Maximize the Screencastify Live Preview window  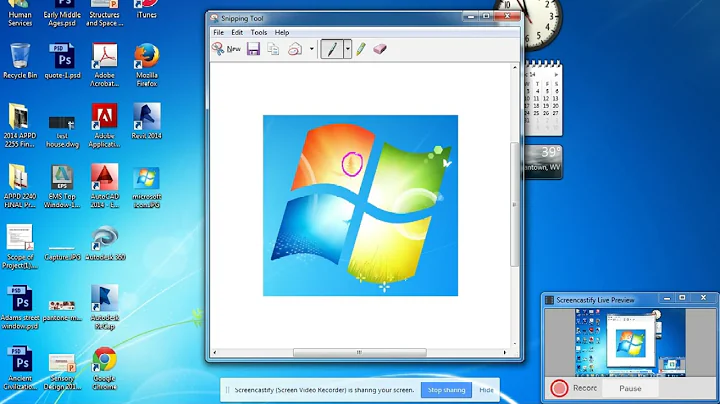(x=682, y=298)
